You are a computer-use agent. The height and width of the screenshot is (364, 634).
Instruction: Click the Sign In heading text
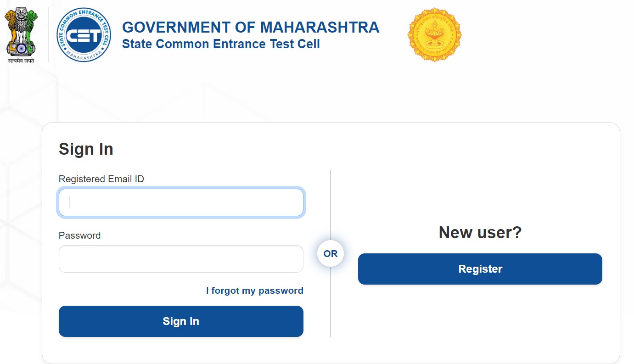coord(86,149)
